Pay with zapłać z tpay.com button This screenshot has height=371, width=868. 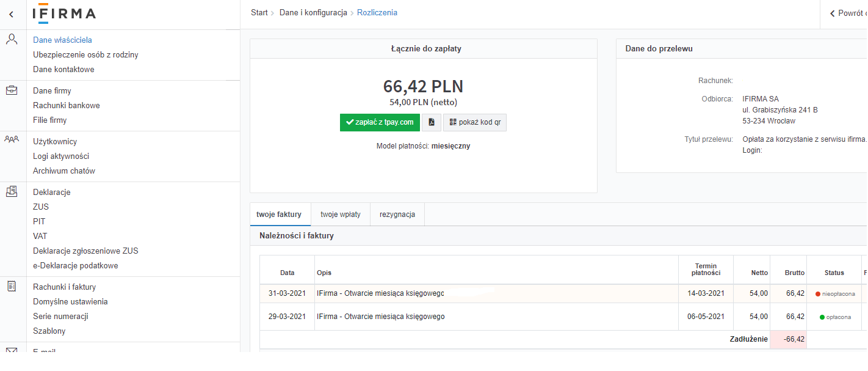click(380, 122)
